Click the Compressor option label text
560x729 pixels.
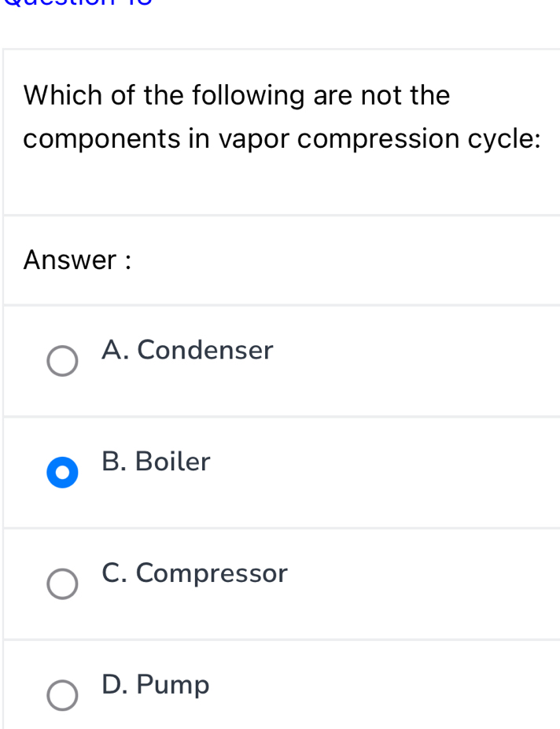[x=194, y=573]
